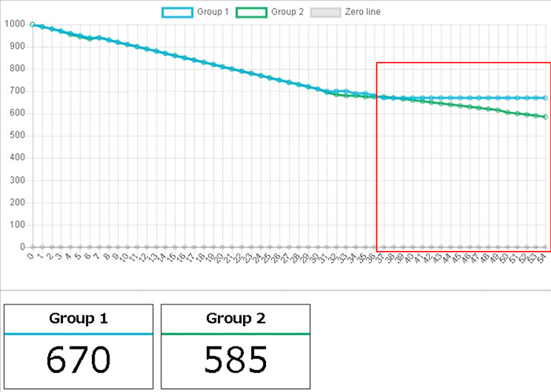Screen dimensions: 551x392
Task: Click the Zero line point at round 54
Action: click(545, 247)
